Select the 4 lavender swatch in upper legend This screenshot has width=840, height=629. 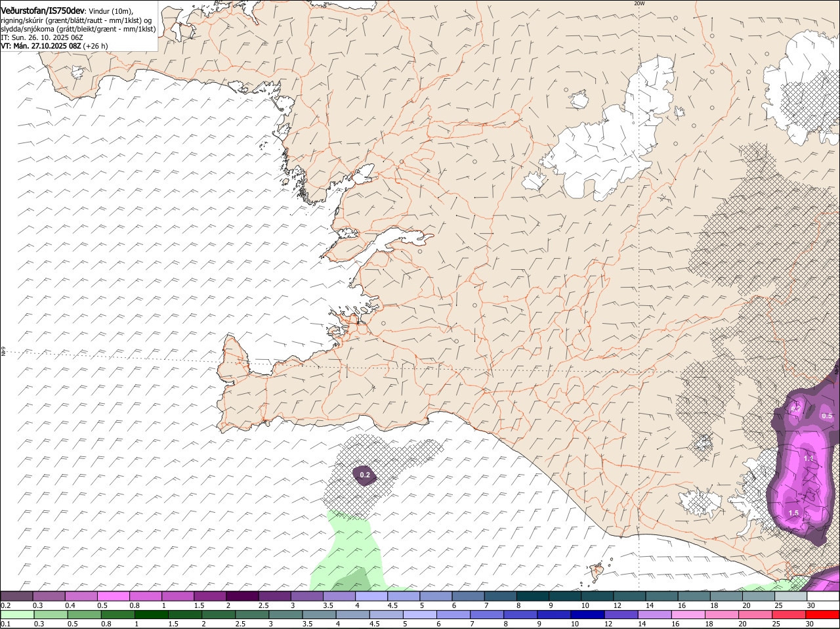tap(372, 596)
